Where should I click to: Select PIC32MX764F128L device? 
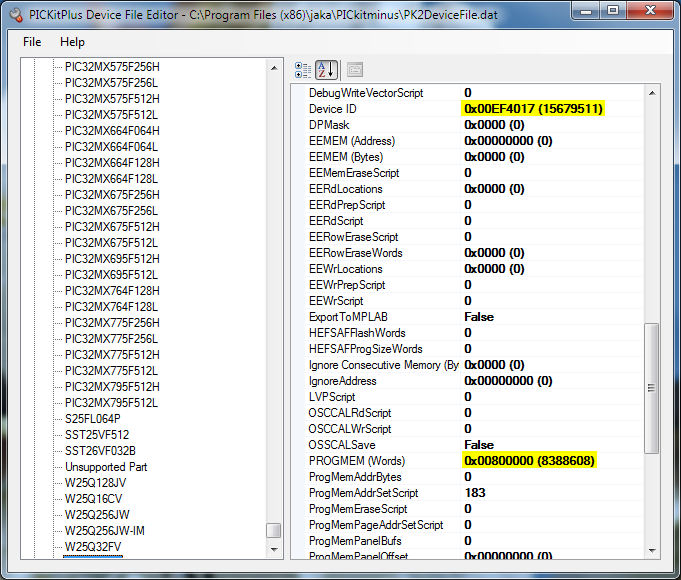[112, 307]
